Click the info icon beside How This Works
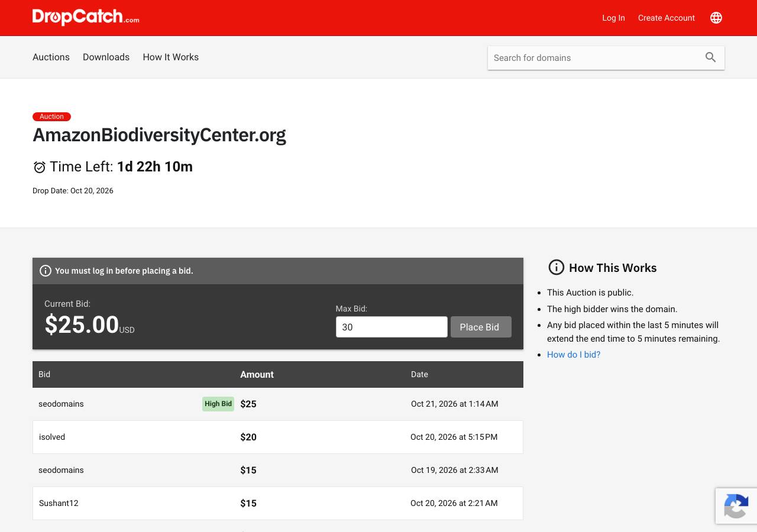 [557, 267]
